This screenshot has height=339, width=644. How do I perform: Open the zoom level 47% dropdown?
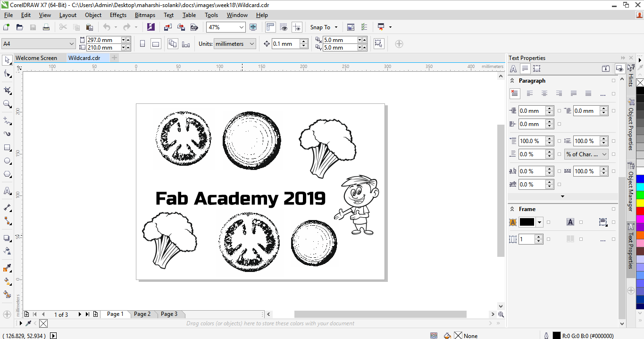tap(242, 27)
